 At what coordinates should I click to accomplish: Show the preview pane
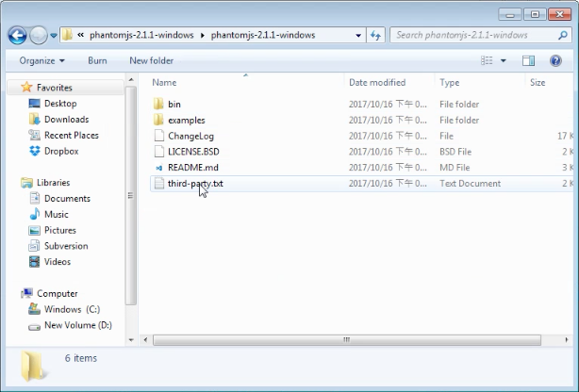tap(528, 60)
